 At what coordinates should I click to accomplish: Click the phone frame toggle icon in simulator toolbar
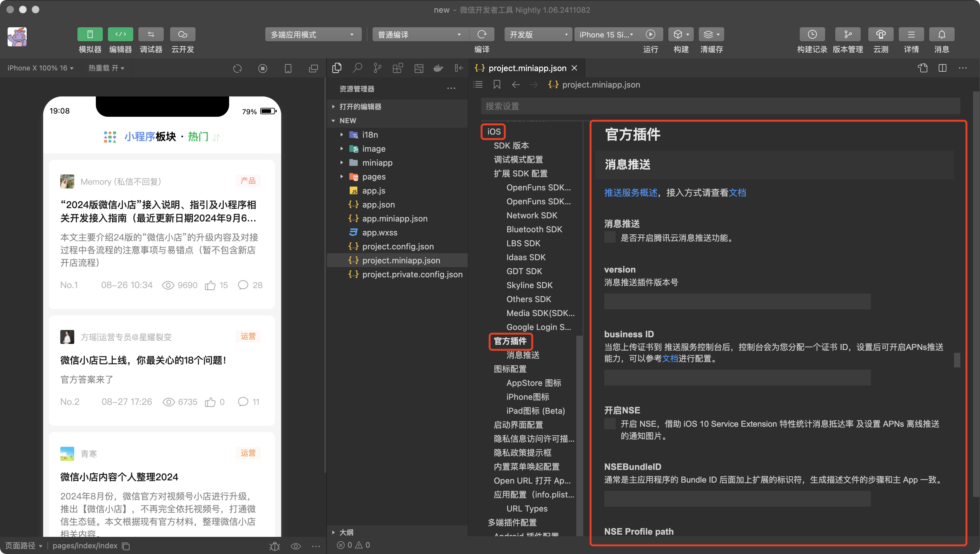288,68
